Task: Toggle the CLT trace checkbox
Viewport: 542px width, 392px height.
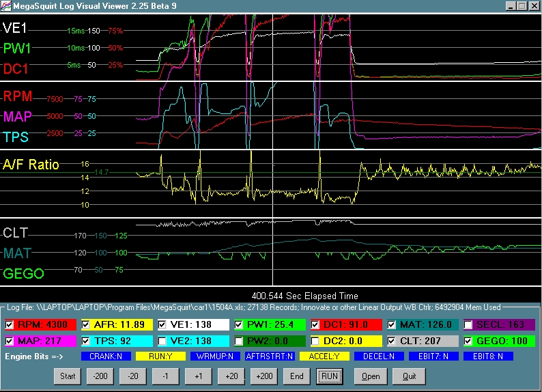Action: point(391,341)
